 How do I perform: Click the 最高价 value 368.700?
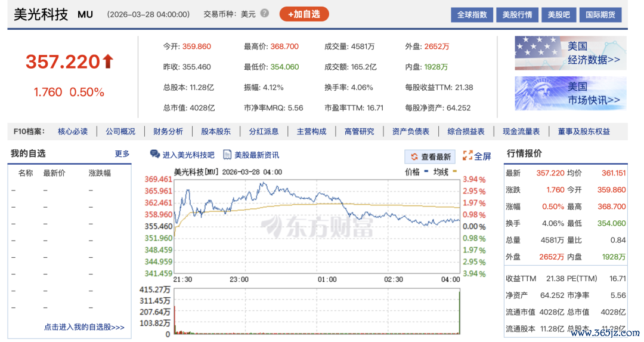[284, 47]
